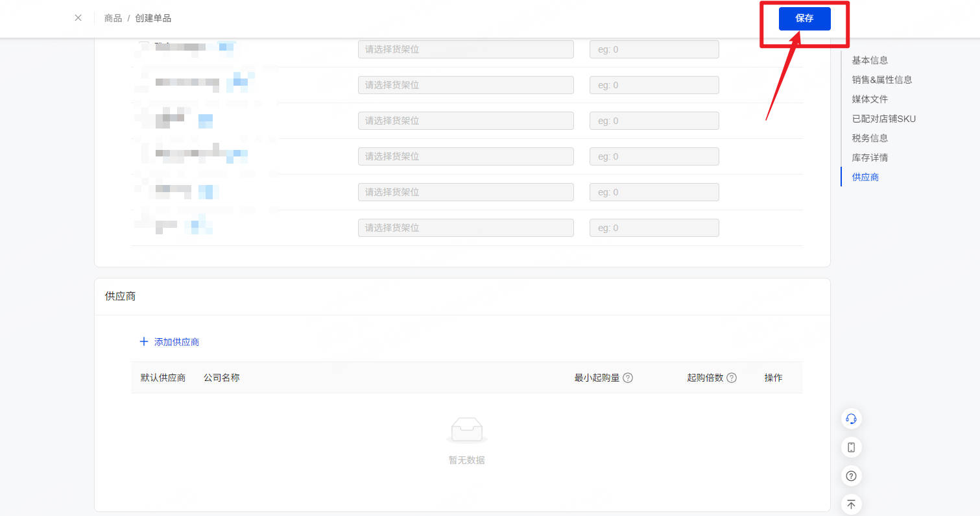
Task: Open customer service headset icon
Action: click(x=852, y=419)
